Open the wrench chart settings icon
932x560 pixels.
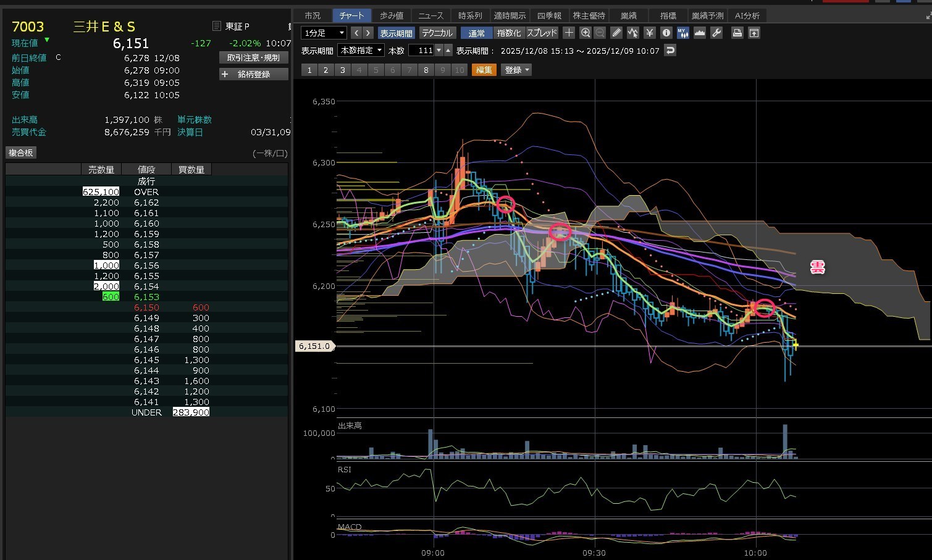(716, 33)
